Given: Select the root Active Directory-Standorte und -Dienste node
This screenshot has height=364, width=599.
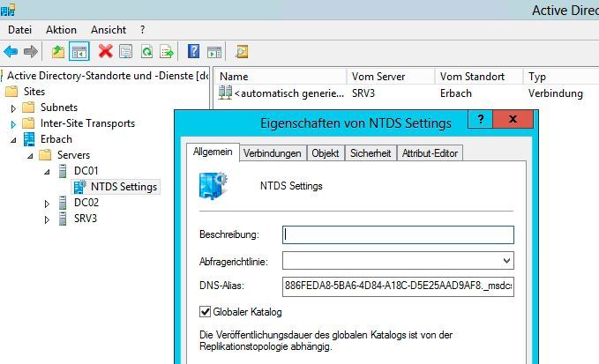Looking at the screenshot, I should coord(108,76).
